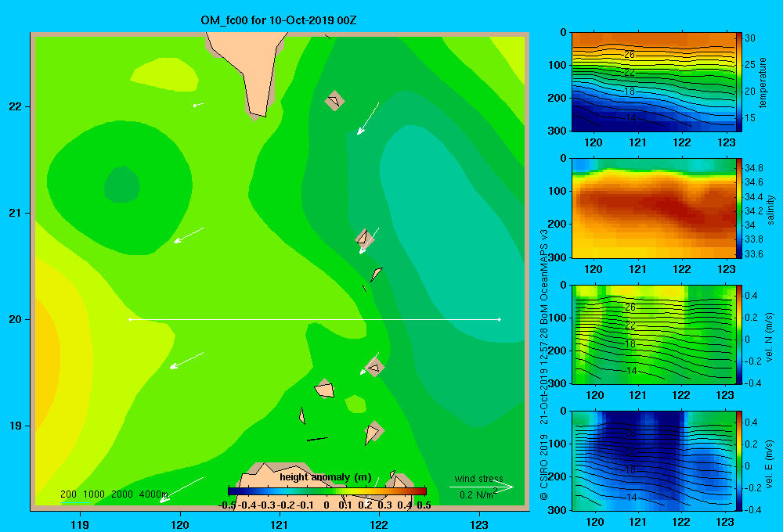The height and width of the screenshot is (532, 783).
Task: Click depth label 300 on the salinity panel
Action: coord(557,257)
